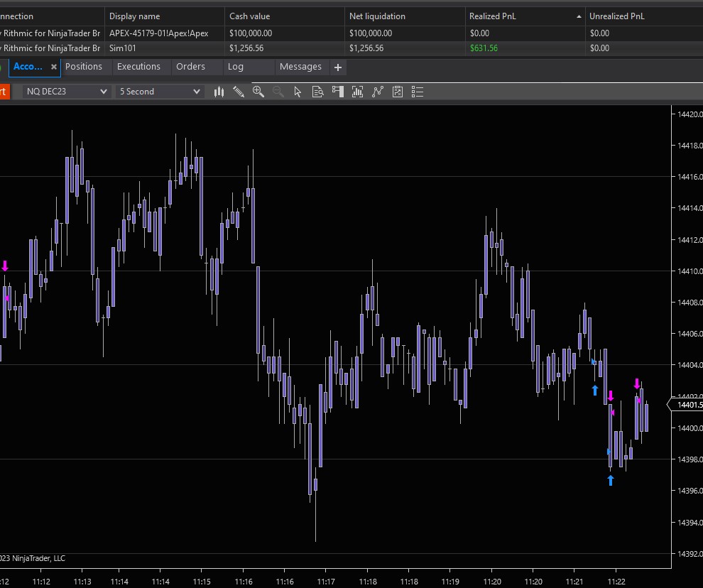Screen dimensions: 703x588
Task: Close the Accounts tab
Action: (x=54, y=67)
